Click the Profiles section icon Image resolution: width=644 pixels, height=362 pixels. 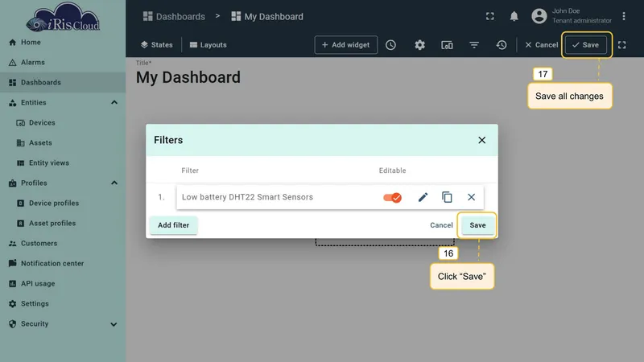[12, 183]
